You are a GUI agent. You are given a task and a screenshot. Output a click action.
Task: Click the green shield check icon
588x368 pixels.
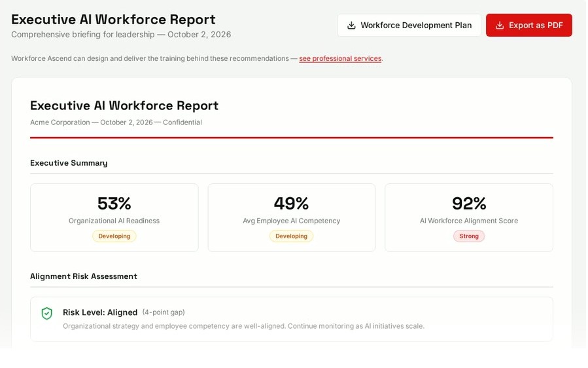coord(47,313)
